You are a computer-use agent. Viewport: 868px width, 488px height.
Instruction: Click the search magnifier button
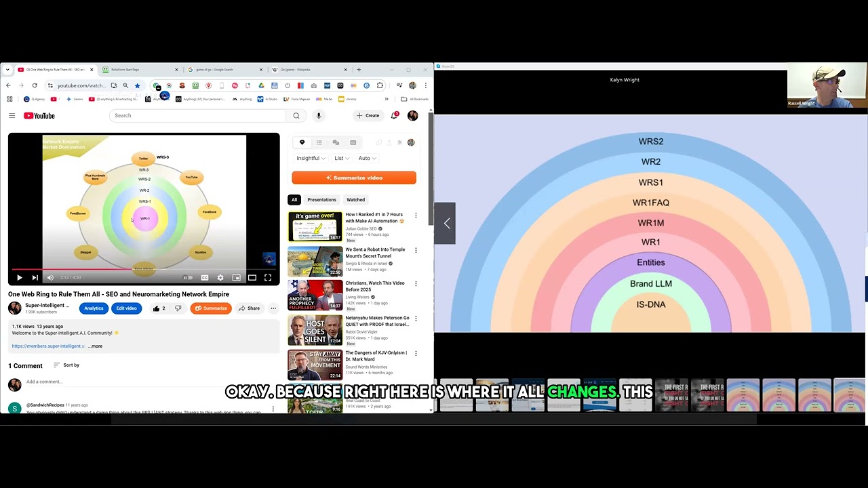296,116
